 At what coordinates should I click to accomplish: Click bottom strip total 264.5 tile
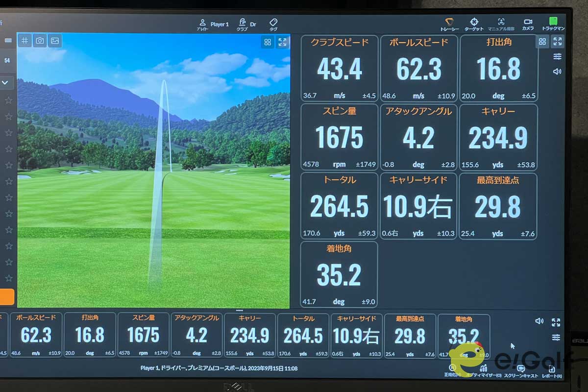coord(303,335)
